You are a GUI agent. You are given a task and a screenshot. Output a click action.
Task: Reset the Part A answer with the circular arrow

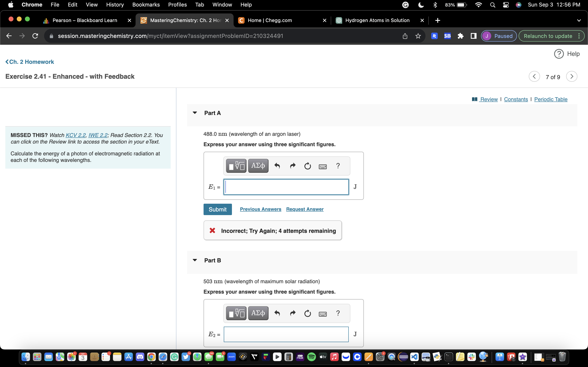click(x=308, y=166)
